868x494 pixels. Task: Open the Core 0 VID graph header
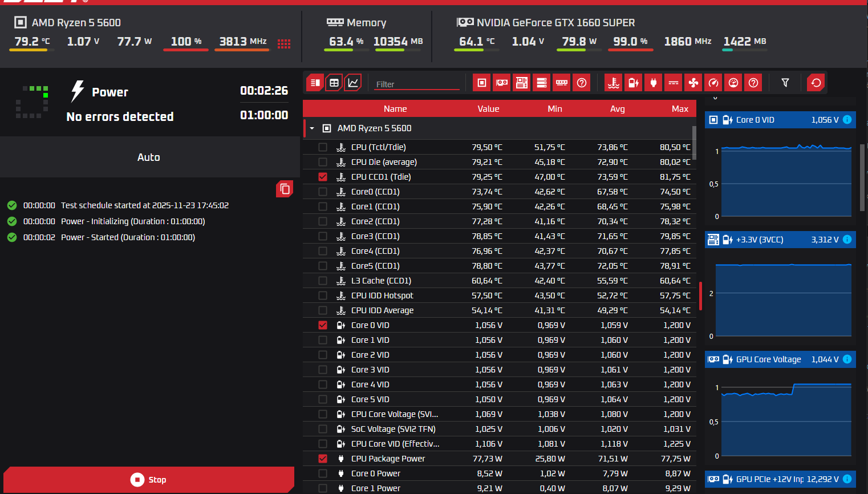click(780, 120)
